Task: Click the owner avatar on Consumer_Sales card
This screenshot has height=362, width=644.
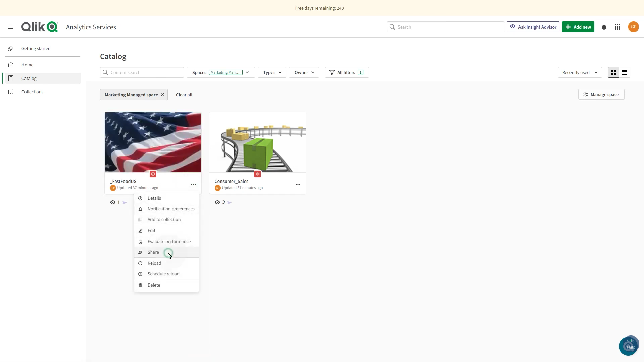Action: (217, 188)
